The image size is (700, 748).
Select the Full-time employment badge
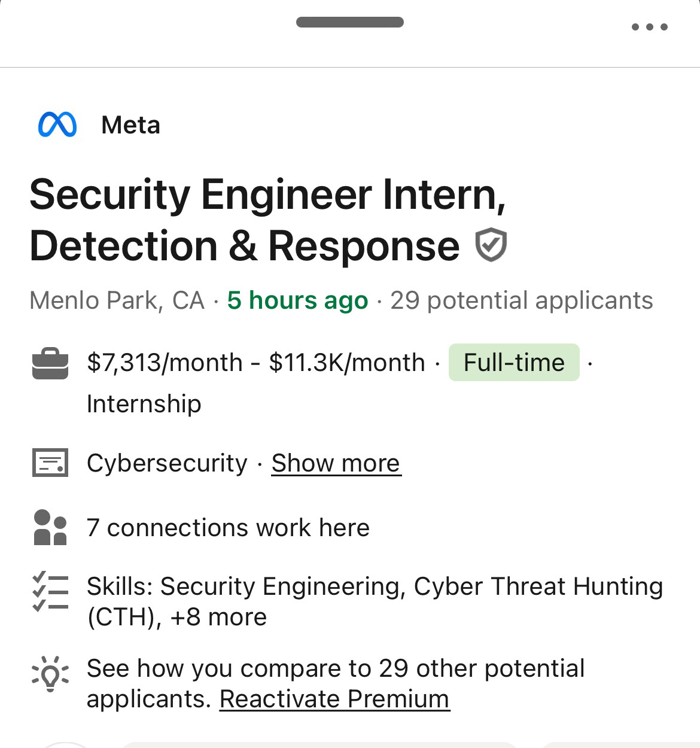(513, 363)
